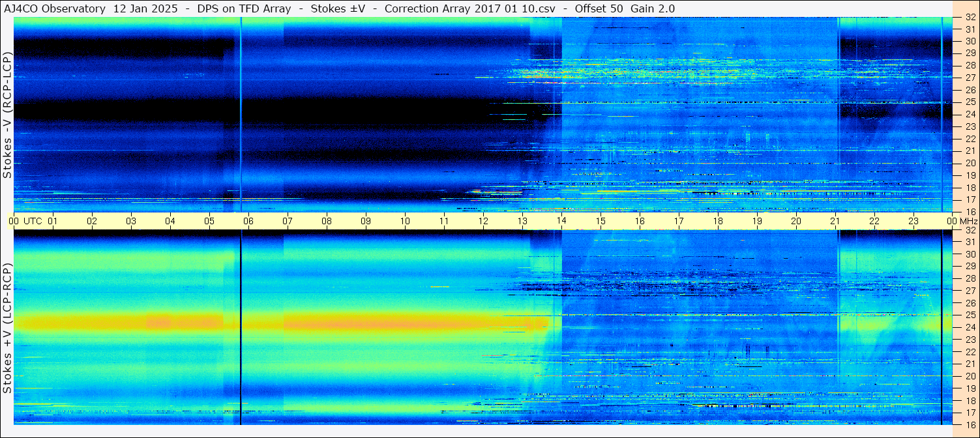
Task: Select the 15 hour time marker
Action: [601, 221]
